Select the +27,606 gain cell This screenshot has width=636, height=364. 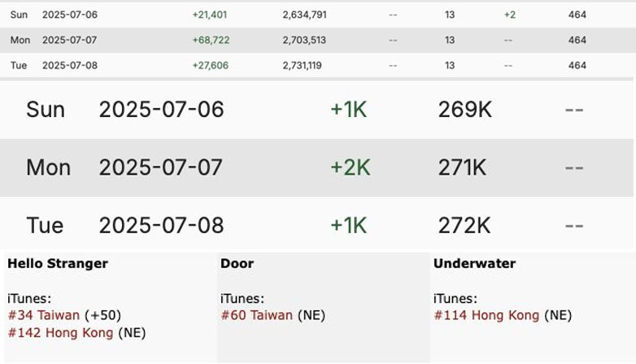point(210,65)
